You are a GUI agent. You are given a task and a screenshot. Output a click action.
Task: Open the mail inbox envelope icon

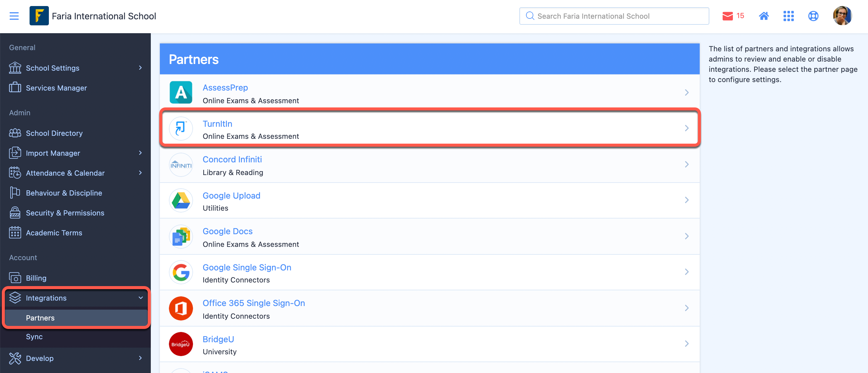coord(727,16)
